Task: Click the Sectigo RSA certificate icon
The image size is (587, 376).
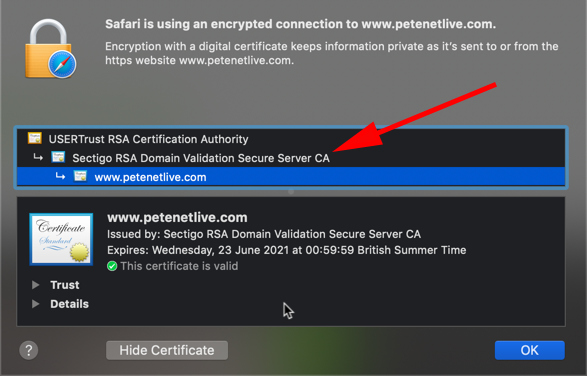Action: [58, 157]
